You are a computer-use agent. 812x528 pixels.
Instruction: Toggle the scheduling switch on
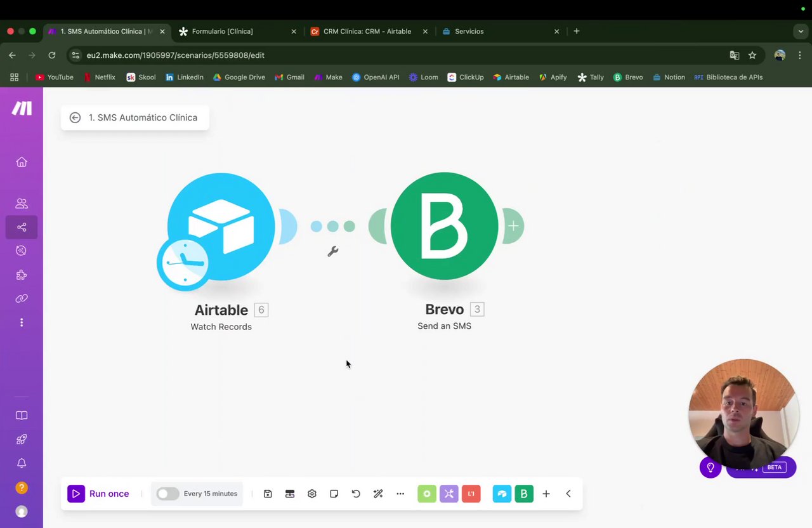click(x=167, y=494)
